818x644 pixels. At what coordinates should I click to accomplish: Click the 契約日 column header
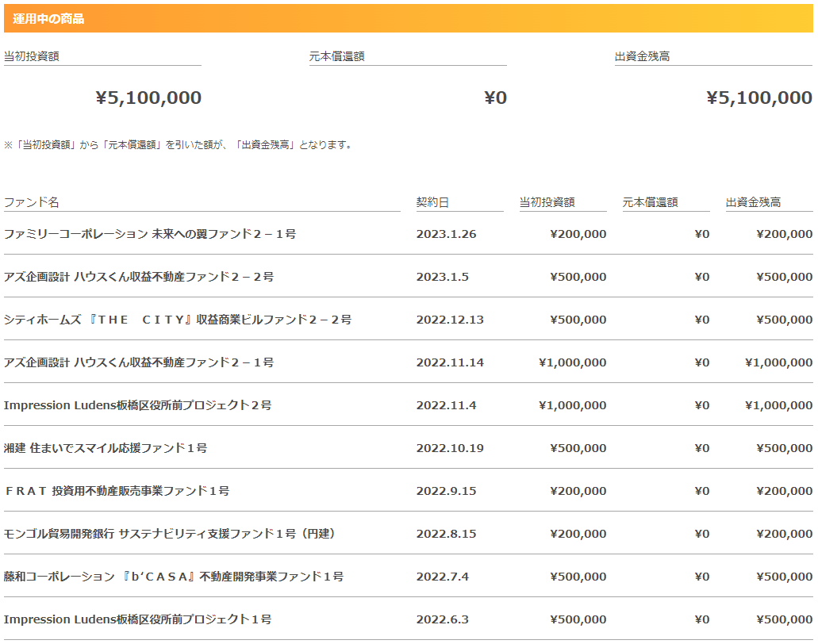click(x=432, y=202)
